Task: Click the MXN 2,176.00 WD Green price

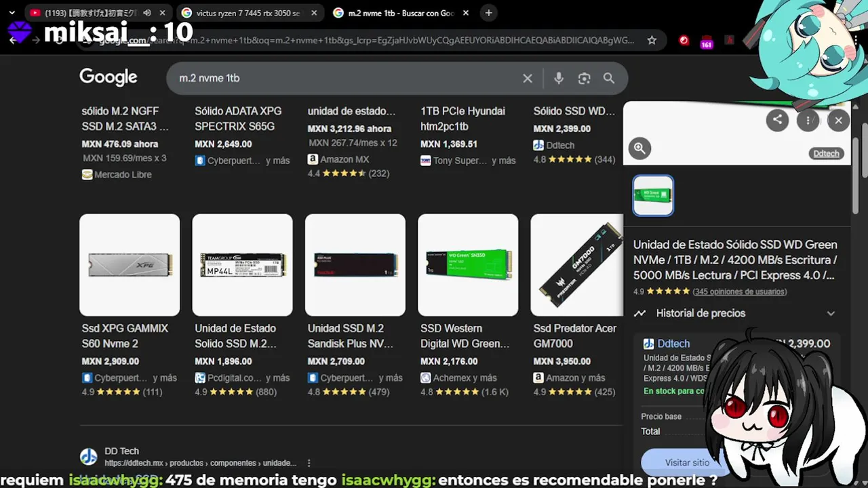Action: 449,361
